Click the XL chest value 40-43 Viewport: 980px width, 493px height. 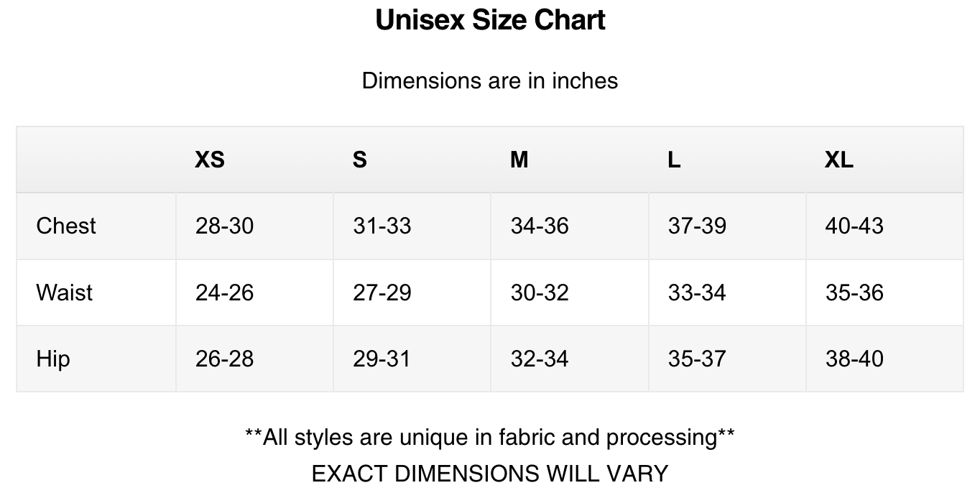pos(854,226)
